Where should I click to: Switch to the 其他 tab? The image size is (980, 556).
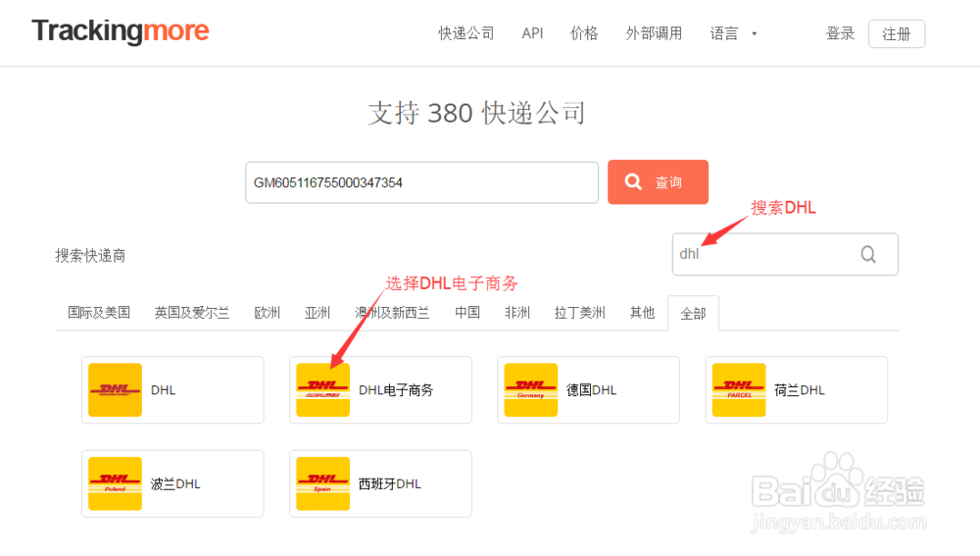coord(642,312)
